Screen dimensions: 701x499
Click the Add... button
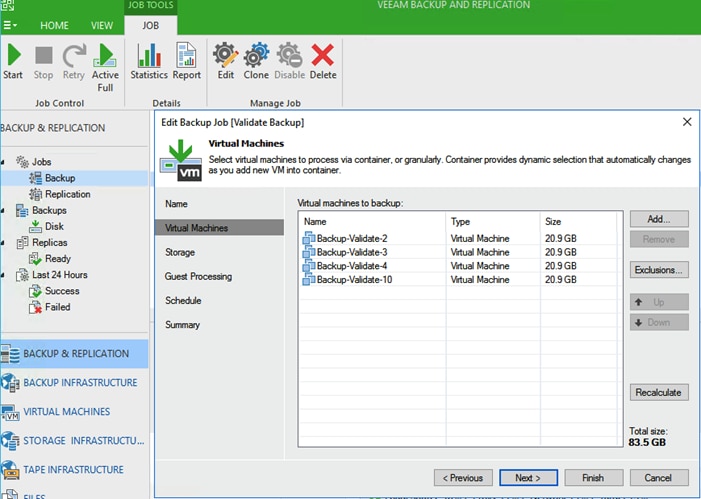(x=659, y=219)
